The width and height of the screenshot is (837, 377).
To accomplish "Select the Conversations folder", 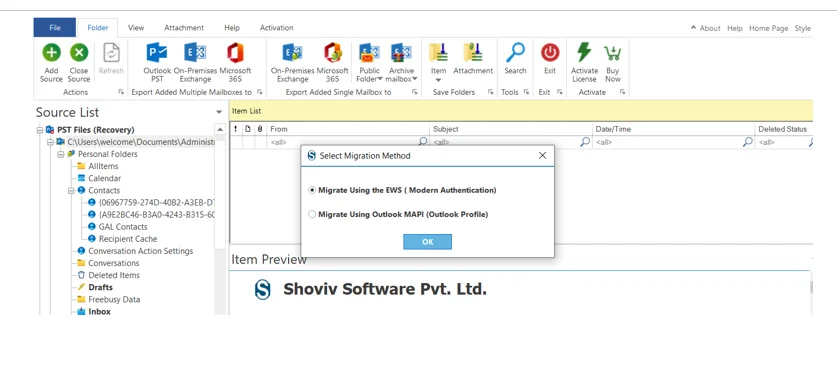I will [x=113, y=263].
